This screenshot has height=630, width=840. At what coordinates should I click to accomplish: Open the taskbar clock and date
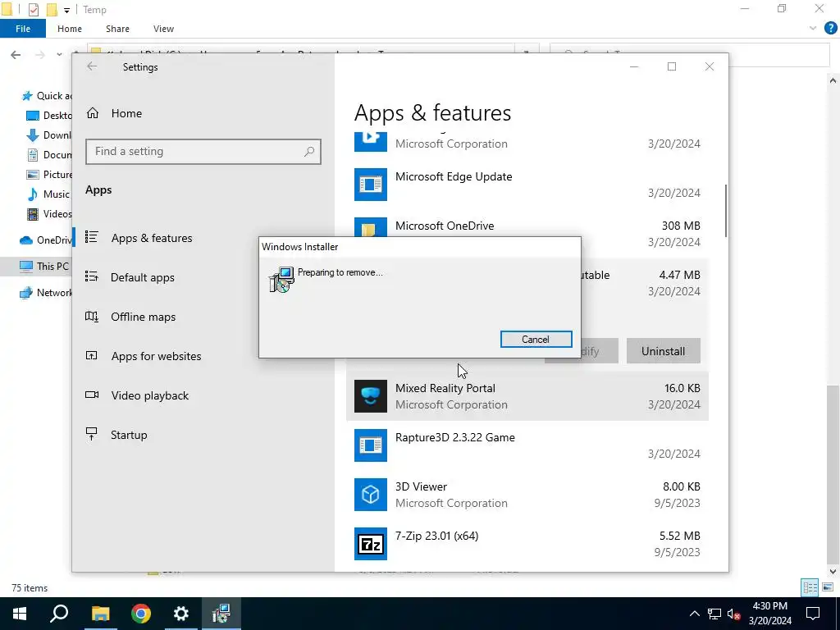click(769, 614)
